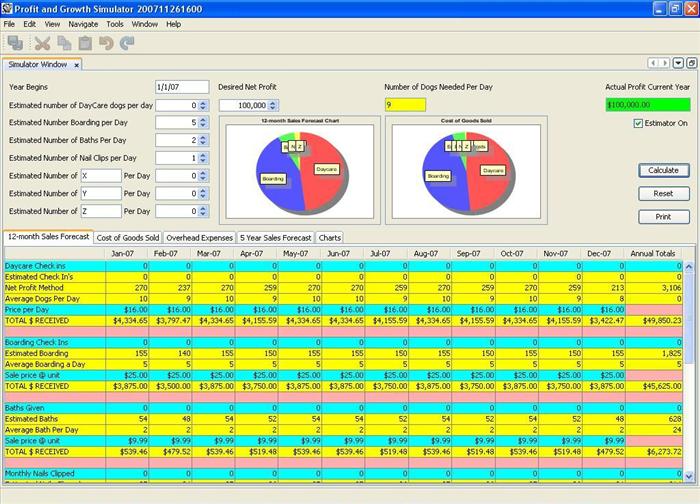The image size is (700, 504).
Task: Click the $6,273.72 annual total cell
Action: (x=654, y=452)
